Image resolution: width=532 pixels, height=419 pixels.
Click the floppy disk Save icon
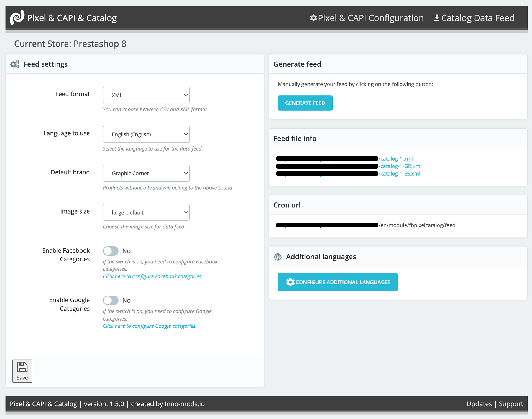22,367
